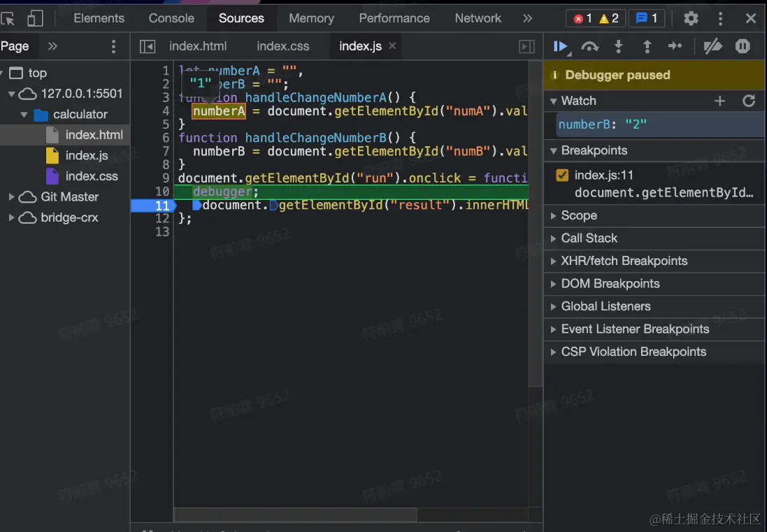
Task: Click the red error count badge
Action: [x=583, y=19]
